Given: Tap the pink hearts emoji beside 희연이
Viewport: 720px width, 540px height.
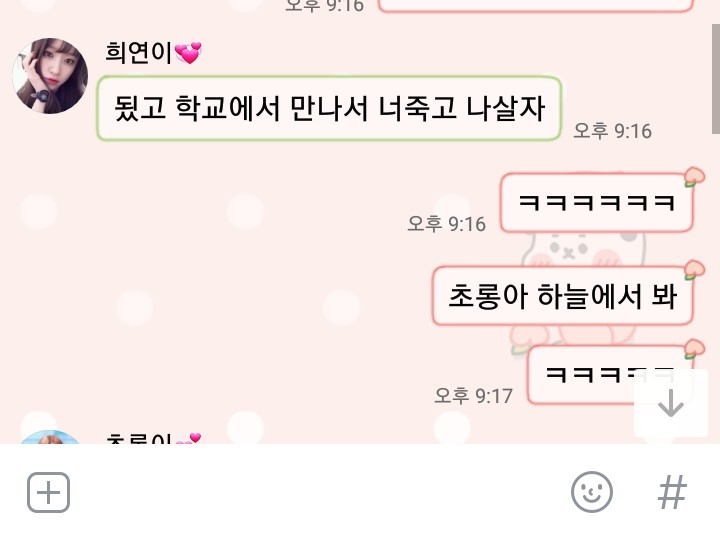Looking at the screenshot, I should (188, 53).
